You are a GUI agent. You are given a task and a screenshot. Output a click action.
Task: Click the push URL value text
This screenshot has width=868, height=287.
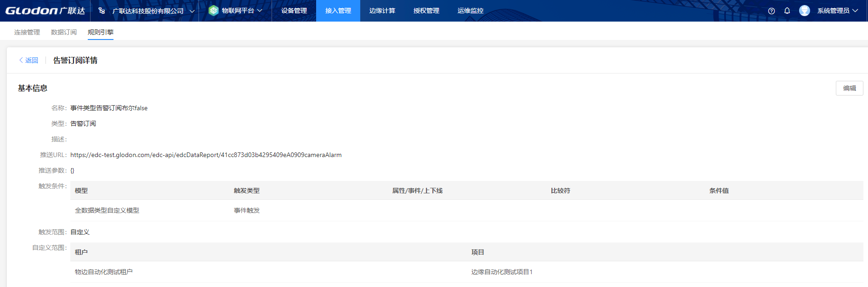[206, 155]
